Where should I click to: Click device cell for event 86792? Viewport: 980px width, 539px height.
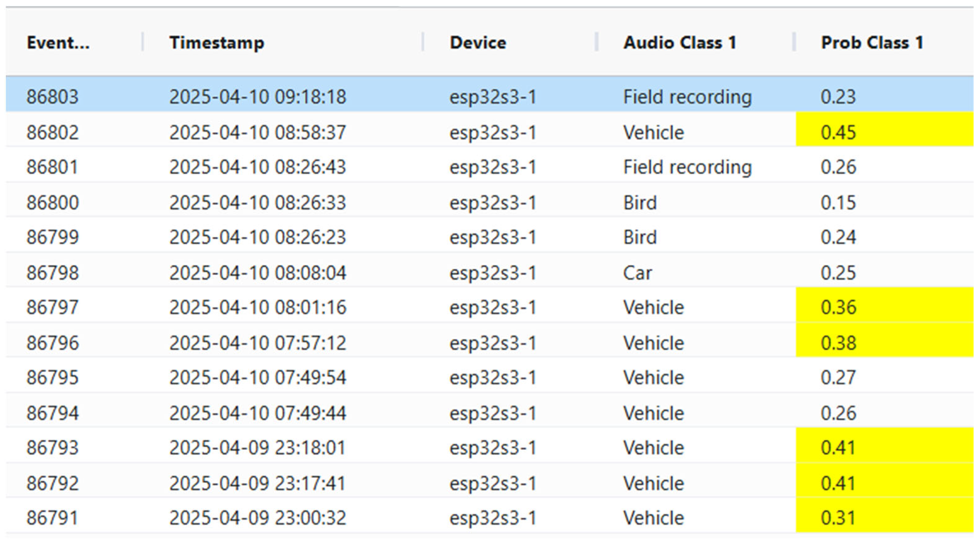493,483
